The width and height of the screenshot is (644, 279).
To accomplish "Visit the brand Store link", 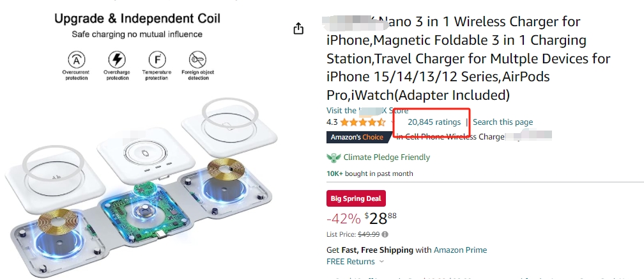I will tap(367, 110).
